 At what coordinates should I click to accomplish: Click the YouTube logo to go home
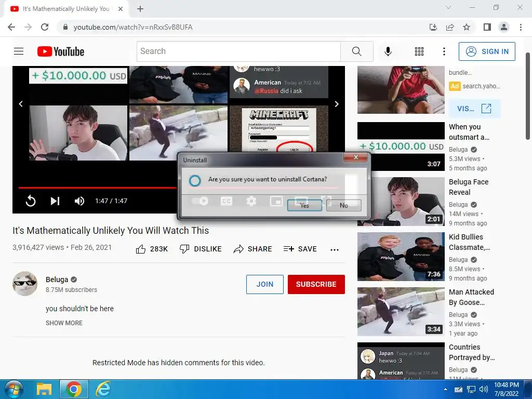pyautogui.click(x=61, y=51)
